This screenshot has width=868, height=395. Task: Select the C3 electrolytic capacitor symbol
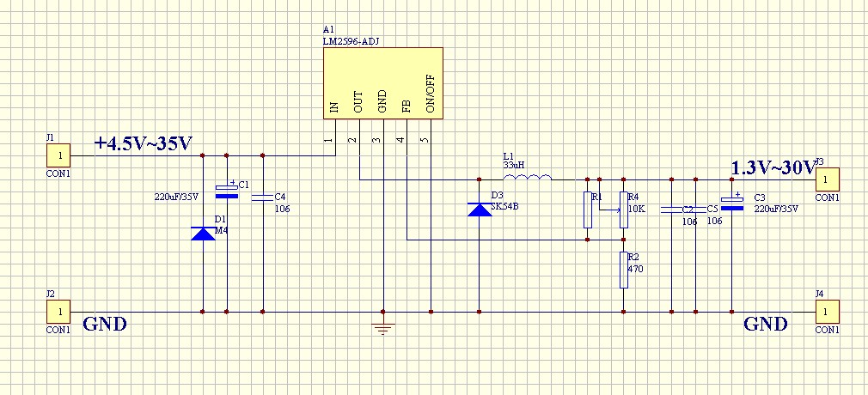coord(732,202)
